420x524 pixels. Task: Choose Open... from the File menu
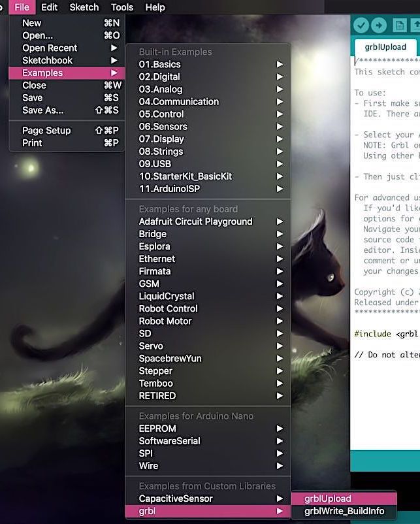(67, 35)
